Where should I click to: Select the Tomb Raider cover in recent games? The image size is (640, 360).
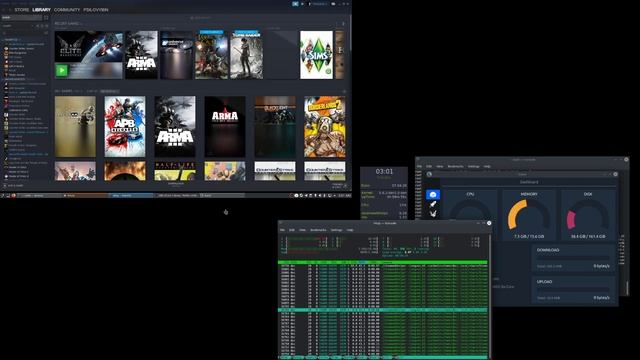246,55
